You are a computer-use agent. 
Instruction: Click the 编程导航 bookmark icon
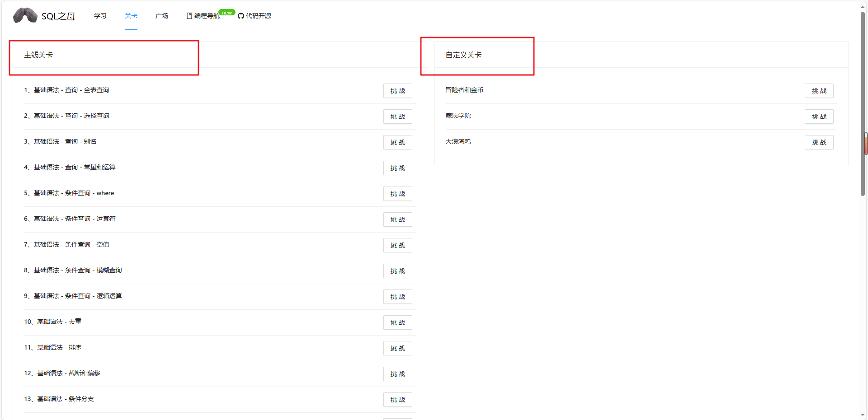pos(189,15)
